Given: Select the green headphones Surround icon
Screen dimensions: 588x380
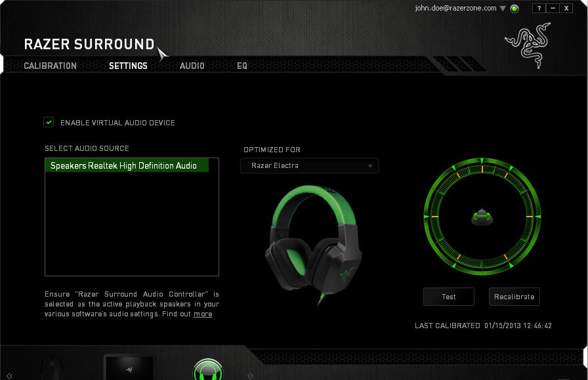Looking at the screenshot, I should [208, 370].
